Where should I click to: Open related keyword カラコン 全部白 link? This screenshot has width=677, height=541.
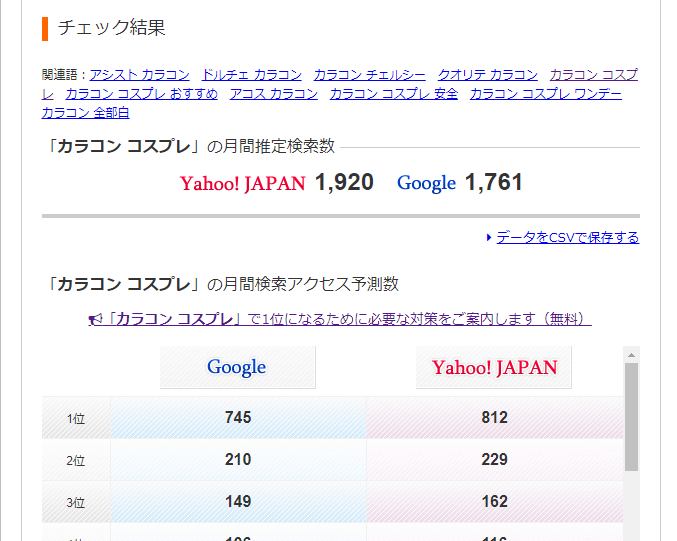(85, 113)
